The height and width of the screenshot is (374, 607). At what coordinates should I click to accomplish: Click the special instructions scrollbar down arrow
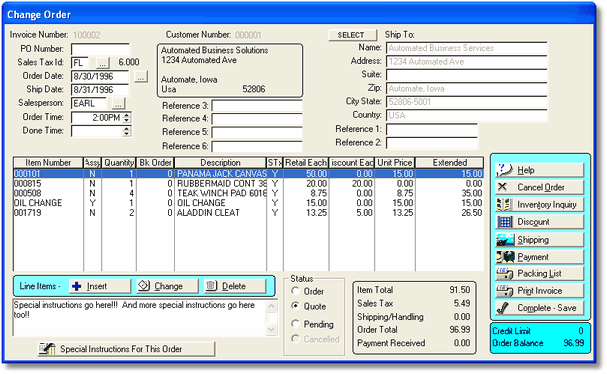pyautogui.click(x=271, y=329)
